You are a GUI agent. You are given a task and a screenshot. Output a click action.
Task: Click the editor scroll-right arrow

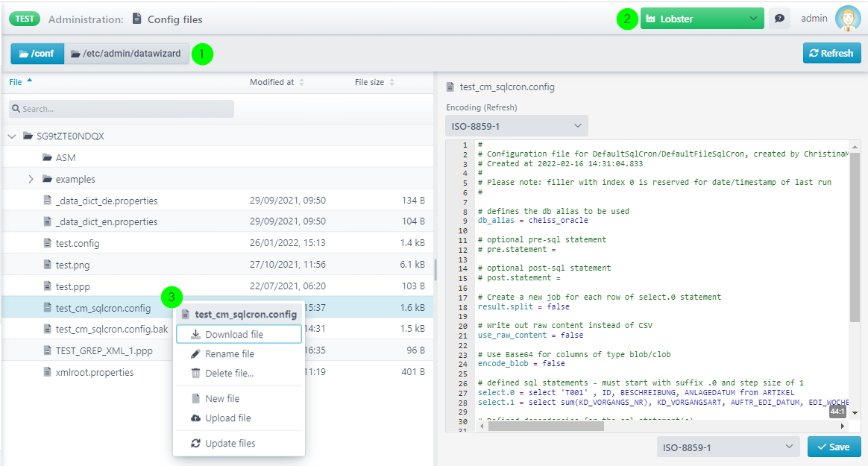tap(843, 426)
